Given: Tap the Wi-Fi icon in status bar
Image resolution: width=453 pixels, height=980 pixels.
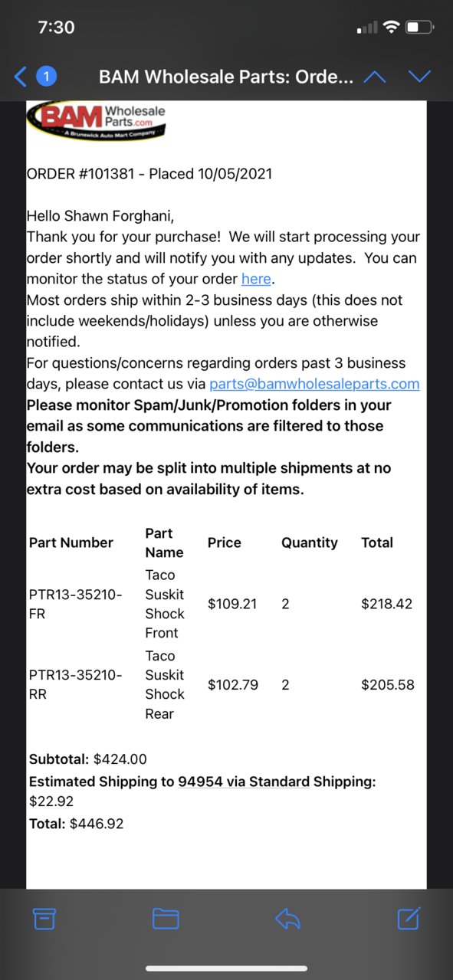Looking at the screenshot, I should (392, 28).
